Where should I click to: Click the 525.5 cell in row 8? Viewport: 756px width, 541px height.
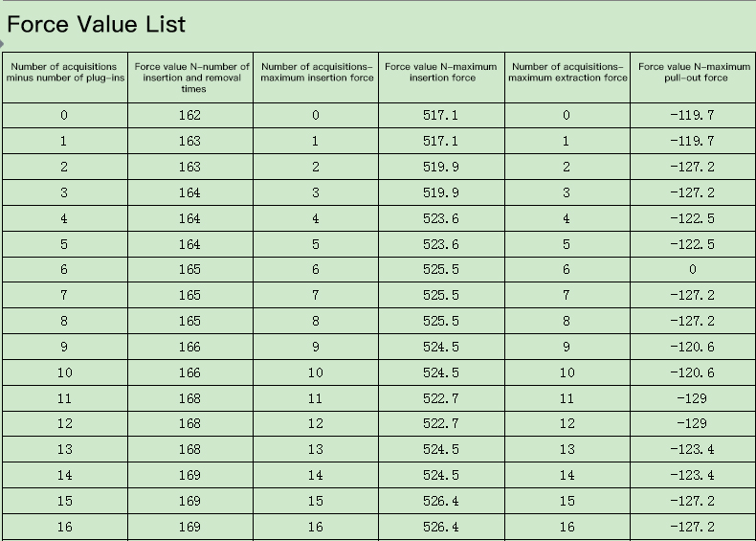coord(442,321)
